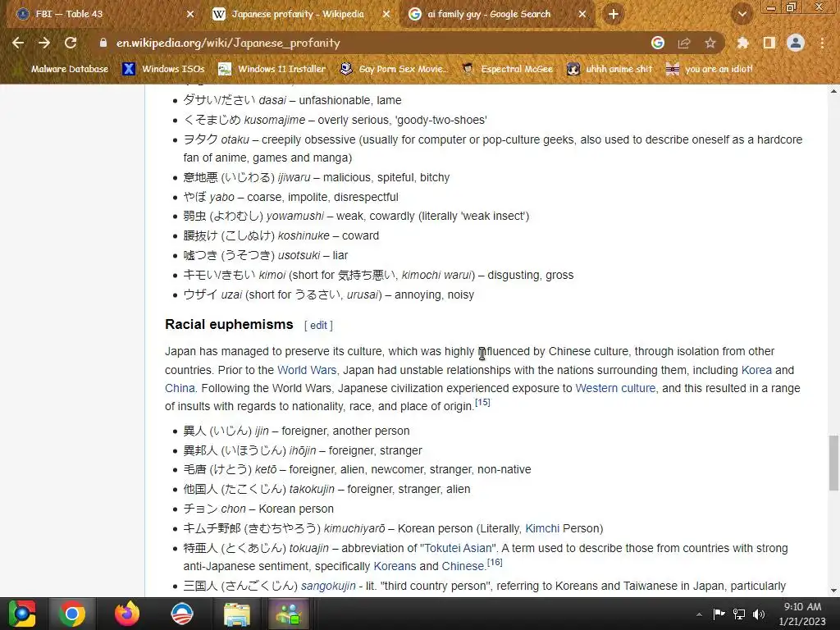Follow the Korea link
840x630 pixels.
coord(756,370)
